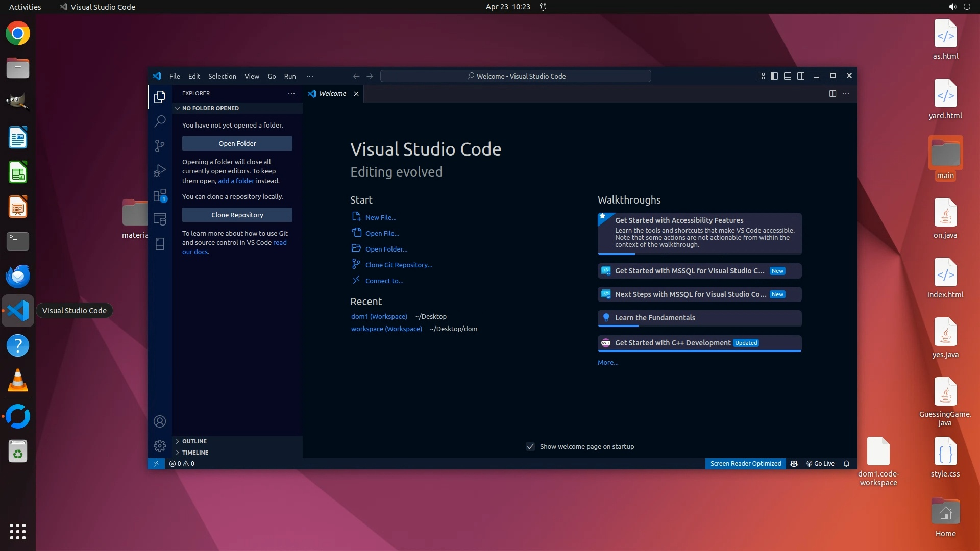Open the dom1 (Workspace) recent link
The width and height of the screenshot is (980, 551).
point(379,317)
